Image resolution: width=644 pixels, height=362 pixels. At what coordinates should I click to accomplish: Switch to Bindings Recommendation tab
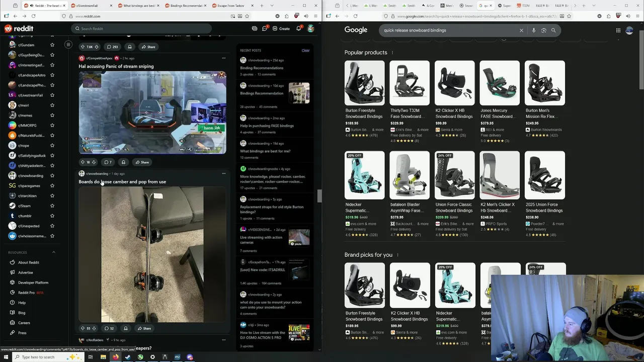(x=186, y=6)
